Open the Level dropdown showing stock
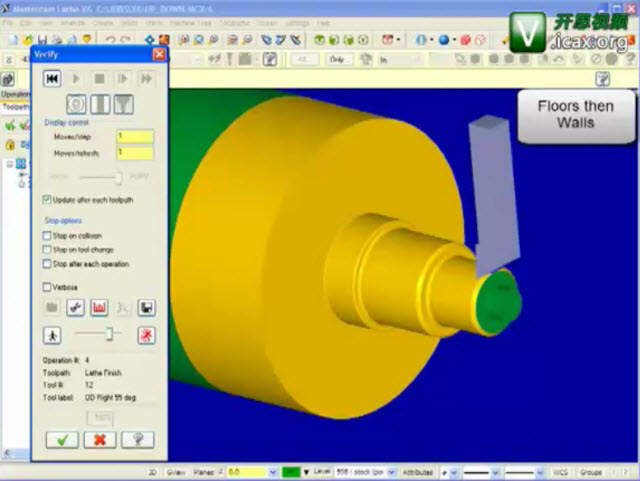This screenshot has height=481, width=640. [391, 472]
